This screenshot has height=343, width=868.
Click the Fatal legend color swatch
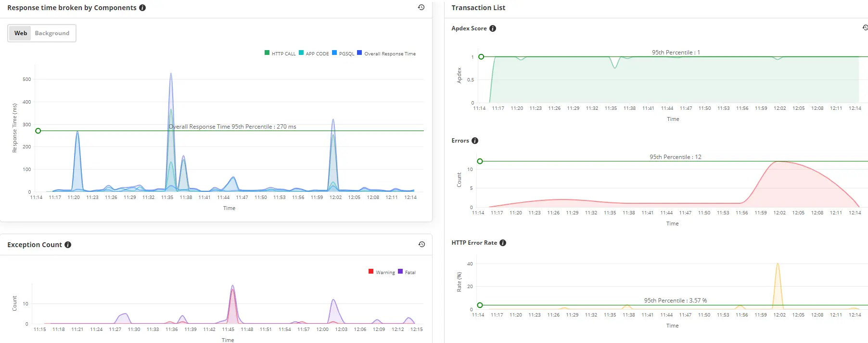pos(400,272)
